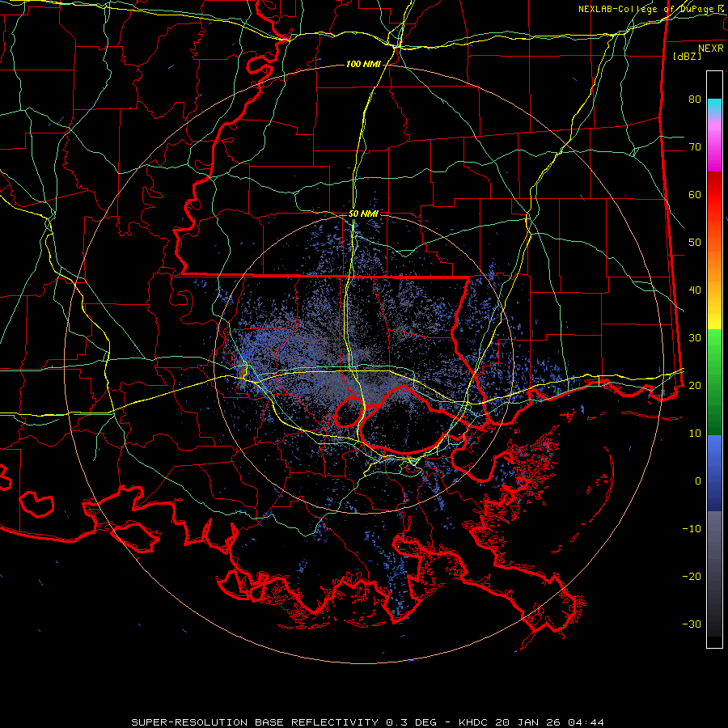Screen dimensions: 728x728
Task: Click the "NEXR" label above the scale
Action: point(711,49)
